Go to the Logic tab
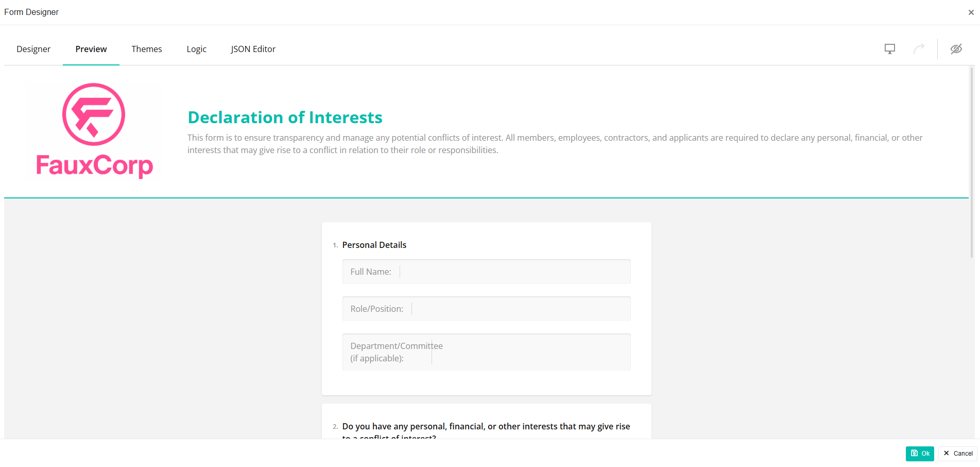This screenshot has width=980, height=467. click(196, 49)
